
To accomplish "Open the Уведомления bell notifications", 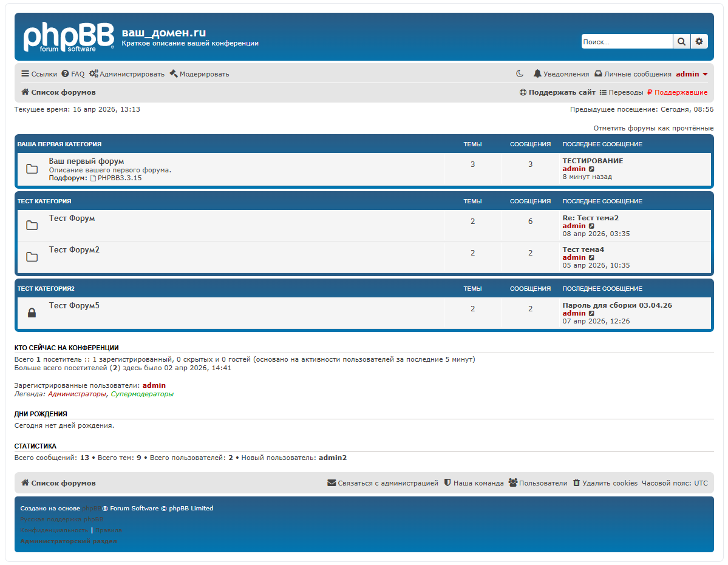I will pyautogui.click(x=561, y=74).
